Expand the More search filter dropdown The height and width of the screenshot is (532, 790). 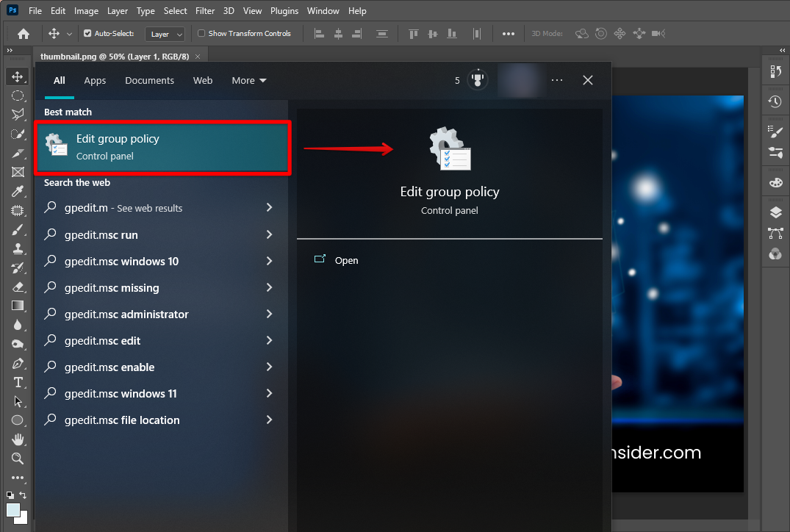249,81
